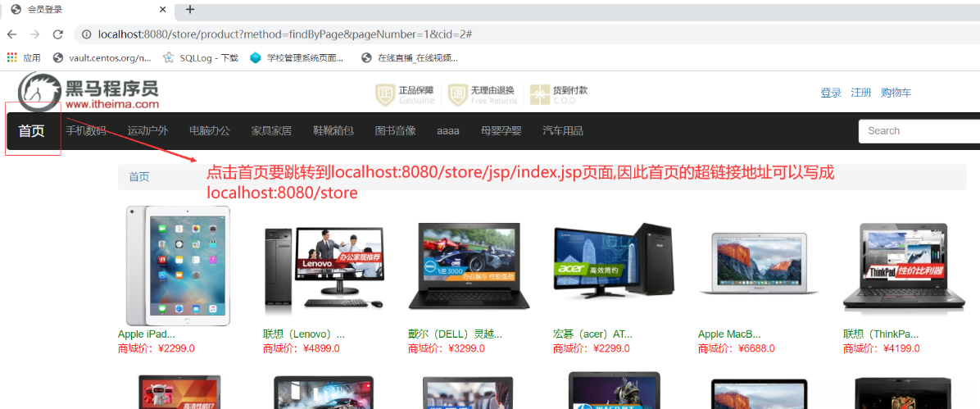Click the 戴尔（DELL）灵越... product name
This screenshot has width=980, height=409.
coord(455,334)
